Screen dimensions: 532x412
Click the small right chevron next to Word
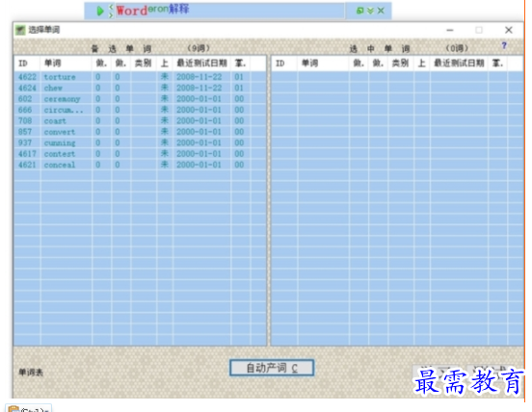[111, 14]
